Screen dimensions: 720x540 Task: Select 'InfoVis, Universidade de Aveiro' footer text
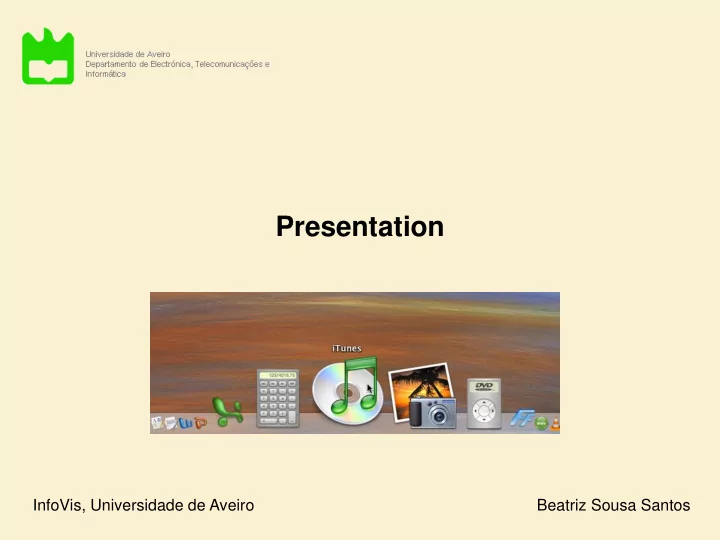(x=143, y=505)
